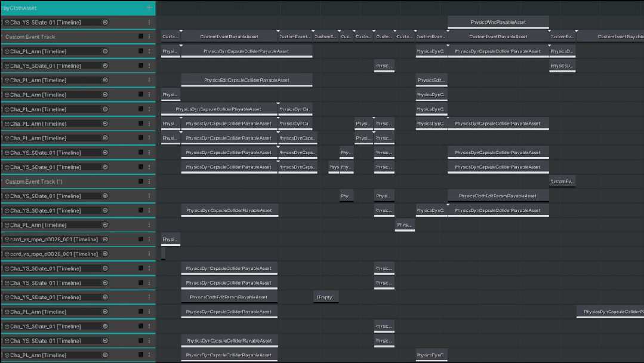Viewport: 644px width, 363px height.
Task: Toggle the square icon on Custom Event Track (1)
Action: point(141,181)
